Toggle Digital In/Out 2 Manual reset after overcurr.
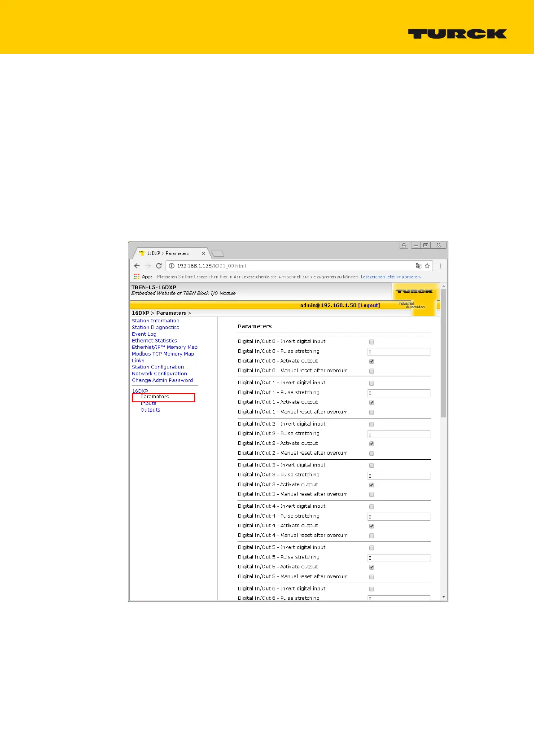534x756 pixels. point(372,453)
